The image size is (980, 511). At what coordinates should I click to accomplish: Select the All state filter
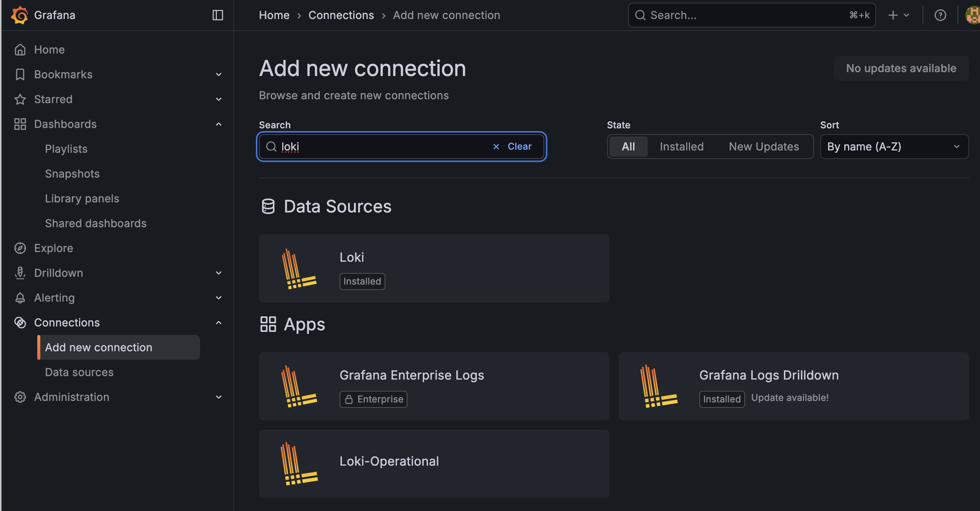(x=628, y=147)
